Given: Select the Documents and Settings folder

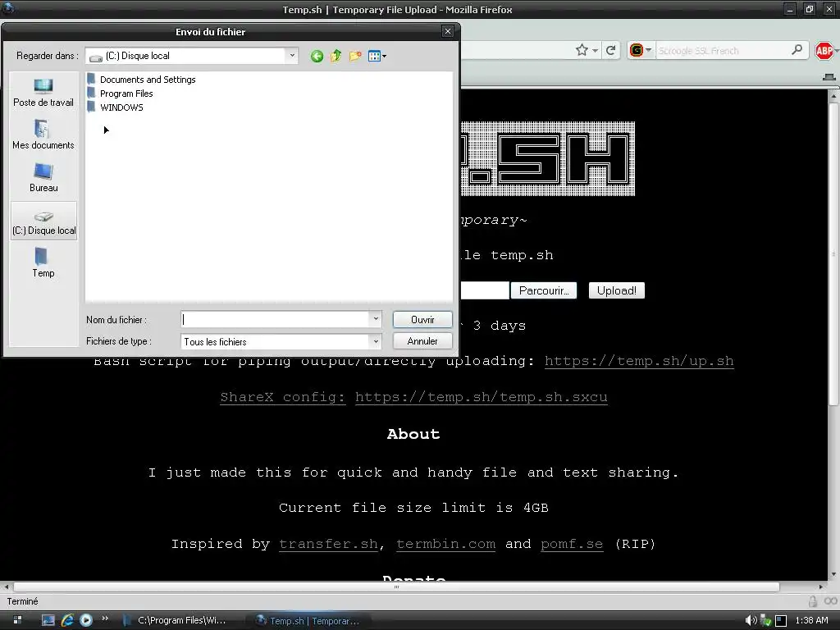Looking at the screenshot, I should [x=141, y=80].
